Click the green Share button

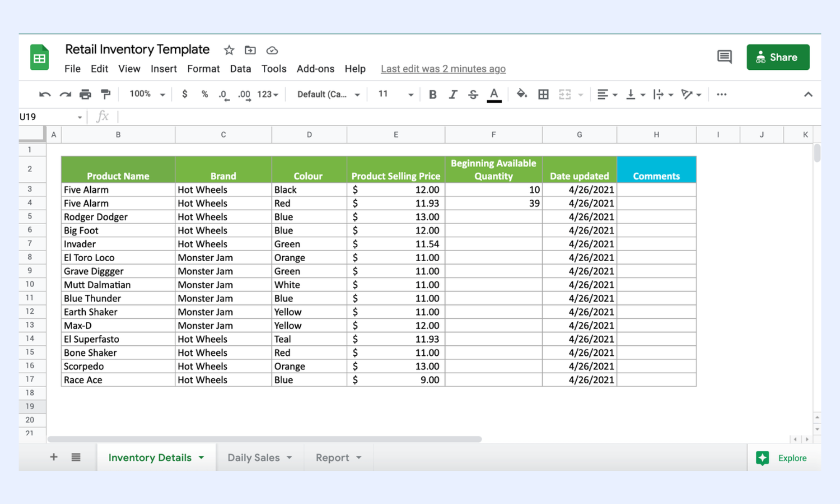point(778,57)
